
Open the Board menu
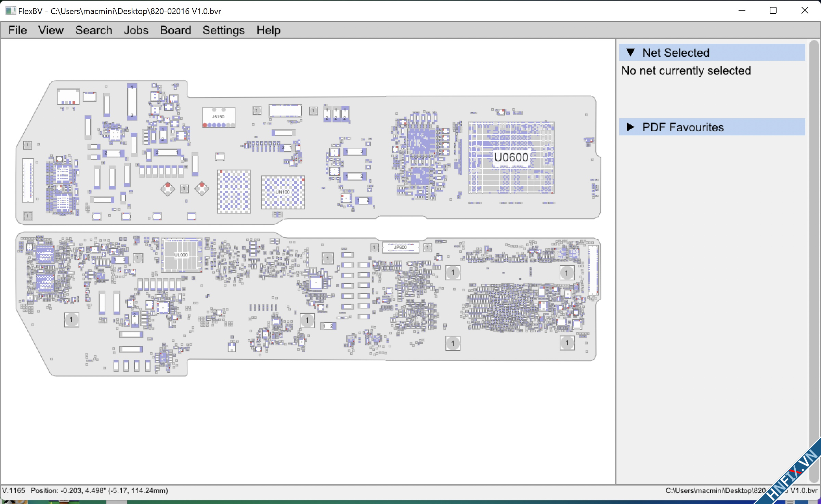[175, 30]
